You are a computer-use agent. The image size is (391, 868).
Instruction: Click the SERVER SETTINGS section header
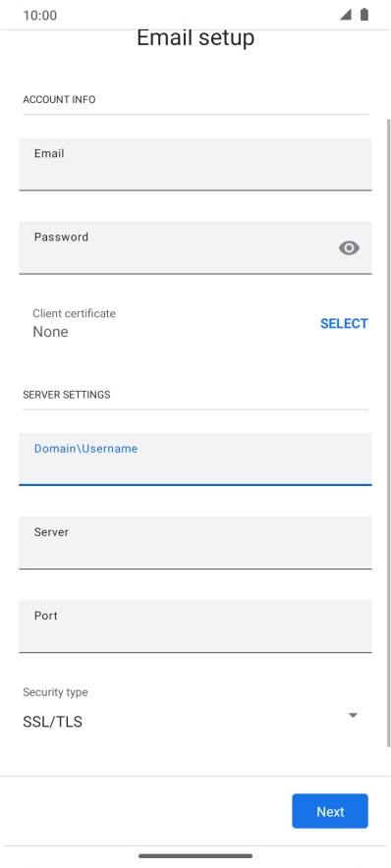point(67,395)
